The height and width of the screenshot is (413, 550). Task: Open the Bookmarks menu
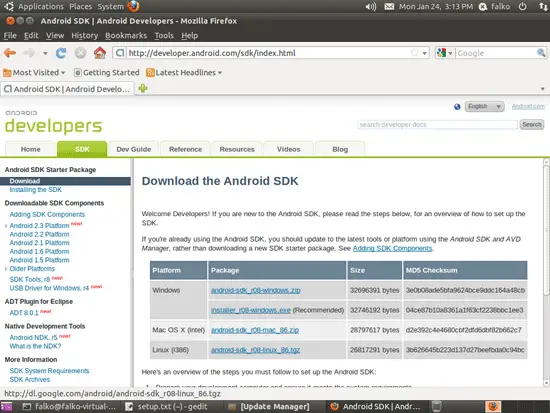coord(126,35)
